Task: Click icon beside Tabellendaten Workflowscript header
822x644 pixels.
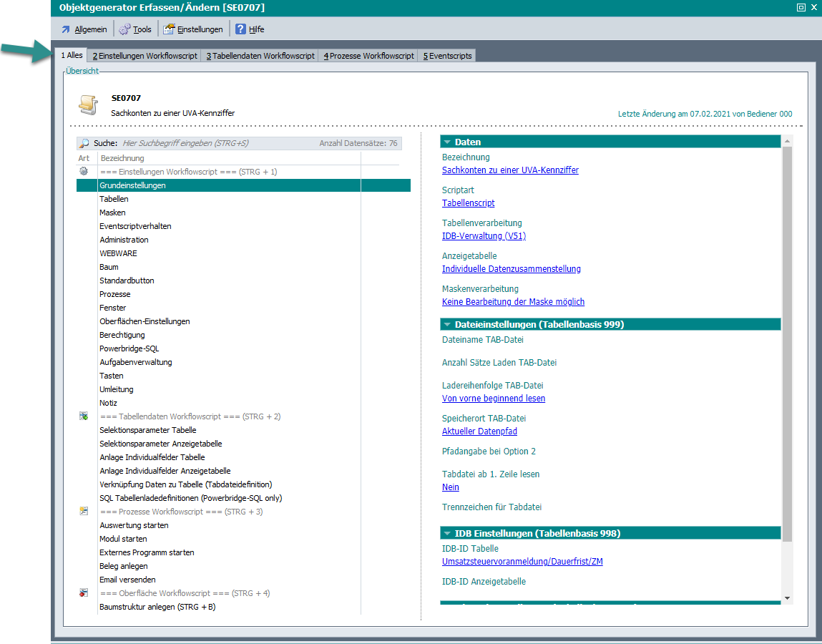Action: coord(84,416)
